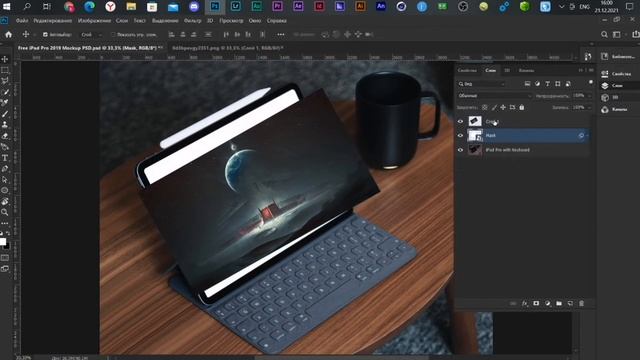This screenshot has width=640, height=360.
Task: Select the Hand tool
Action: point(5,201)
